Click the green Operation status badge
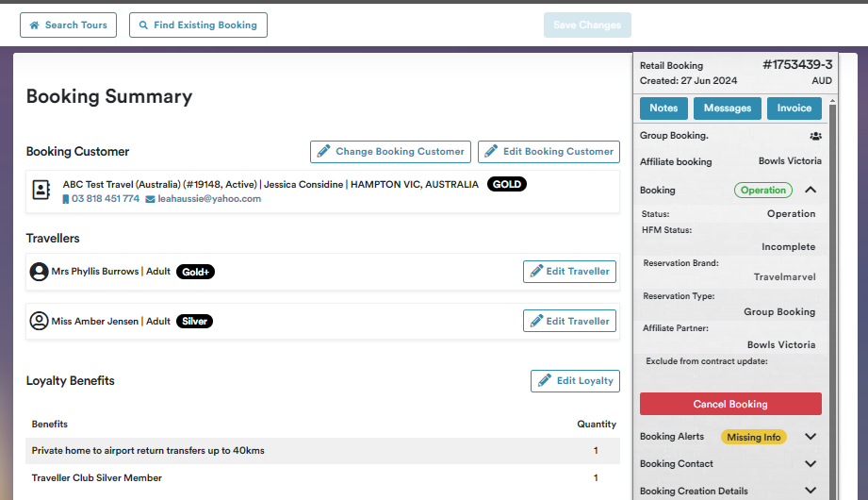Image resolution: width=868 pixels, height=500 pixels. 763,191
